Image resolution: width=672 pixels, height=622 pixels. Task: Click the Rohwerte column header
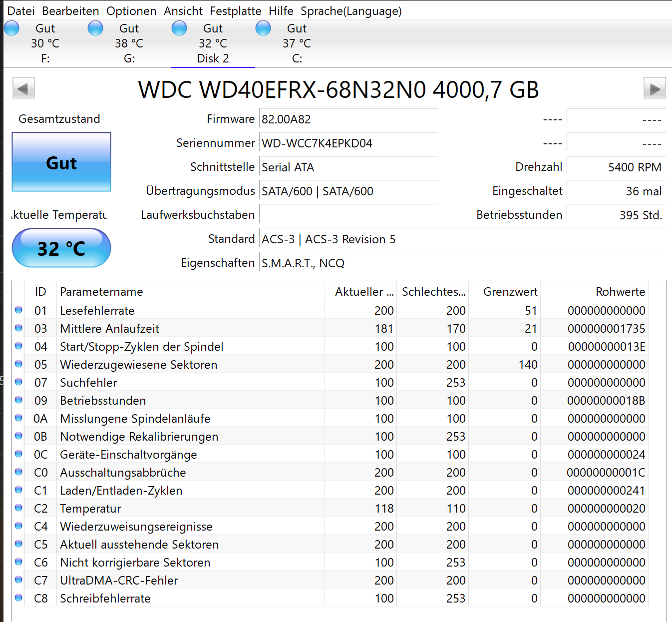point(594,292)
